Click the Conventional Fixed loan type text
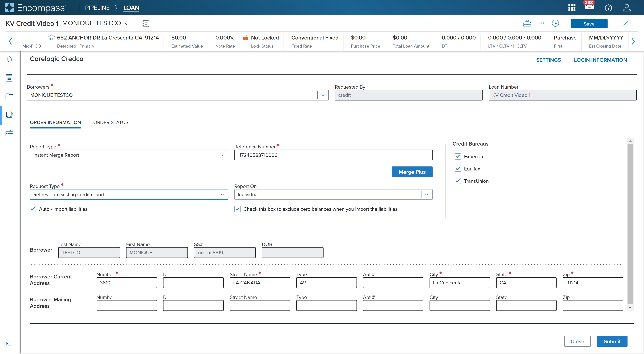This screenshot has height=354, width=644. [x=315, y=38]
